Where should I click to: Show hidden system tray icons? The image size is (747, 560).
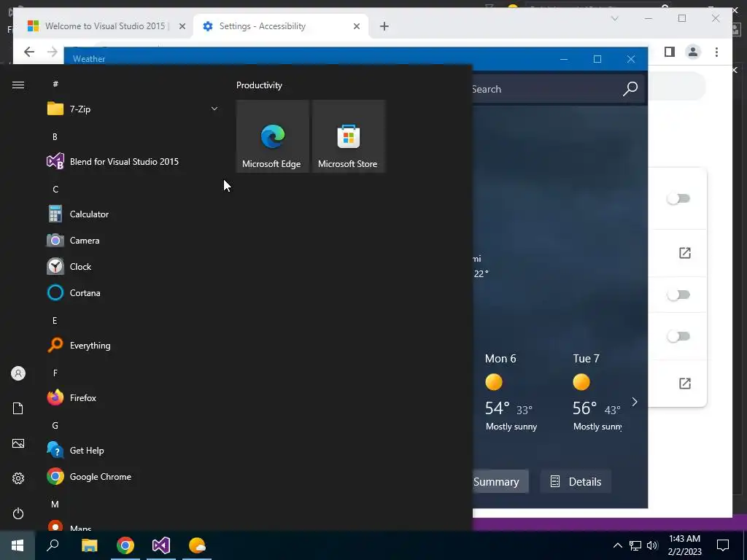(x=617, y=545)
